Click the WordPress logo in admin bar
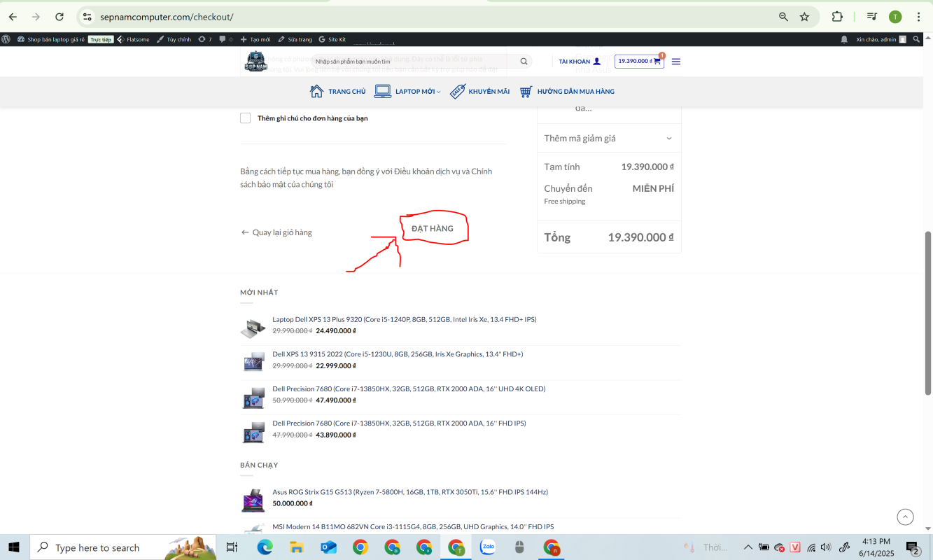 (6, 39)
